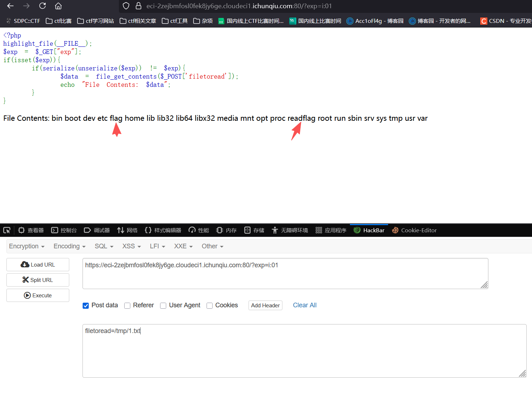The height and width of the screenshot is (407, 532).
Task: Enable the Referer checkbox
Action: 127,306
